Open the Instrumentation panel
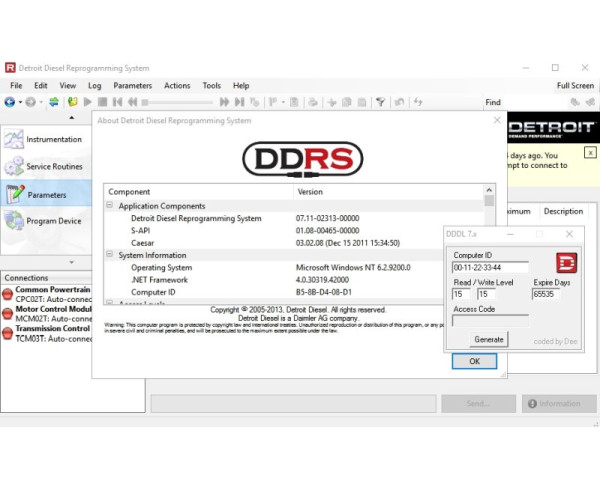 [x=54, y=139]
